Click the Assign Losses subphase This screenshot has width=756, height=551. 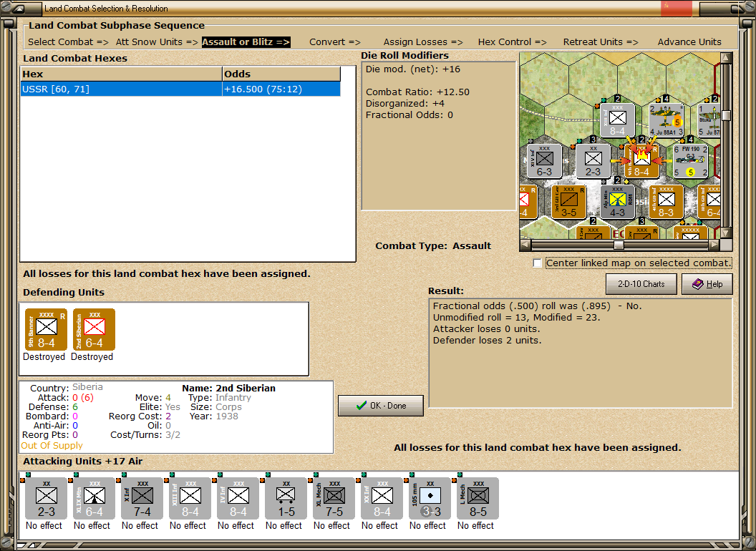423,42
